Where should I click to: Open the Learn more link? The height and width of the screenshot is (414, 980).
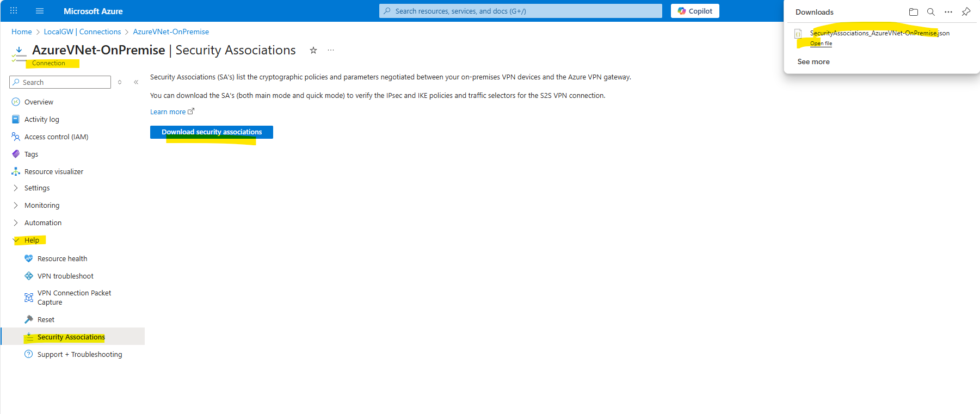[x=172, y=112]
